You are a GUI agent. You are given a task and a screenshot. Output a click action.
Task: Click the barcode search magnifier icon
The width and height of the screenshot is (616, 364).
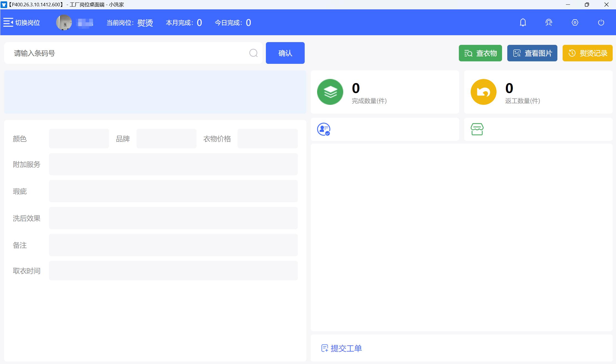click(253, 53)
